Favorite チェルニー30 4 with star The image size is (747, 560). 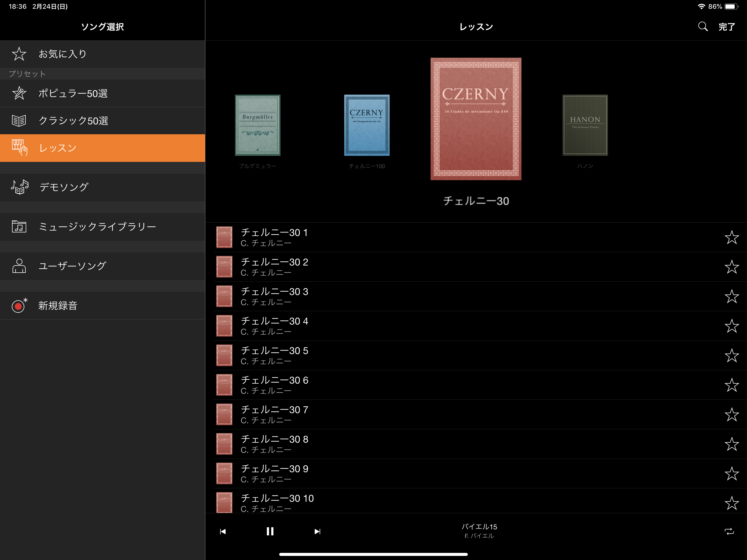731,326
